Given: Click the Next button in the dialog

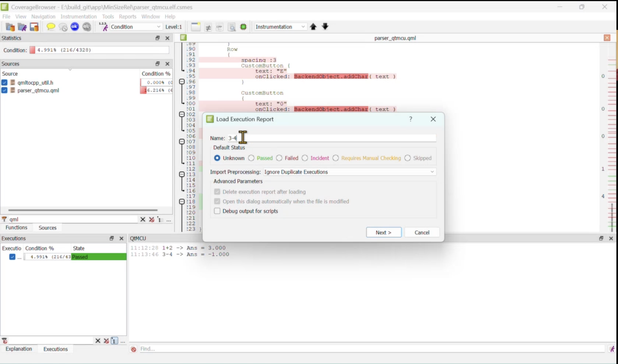Looking at the screenshot, I should click(384, 232).
